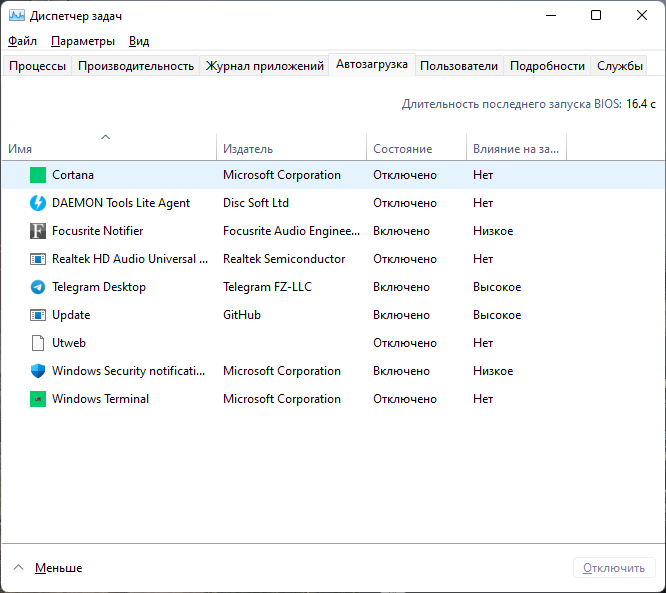
Task: Maximize the Диспетчер задач window
Action: point(596,16)
